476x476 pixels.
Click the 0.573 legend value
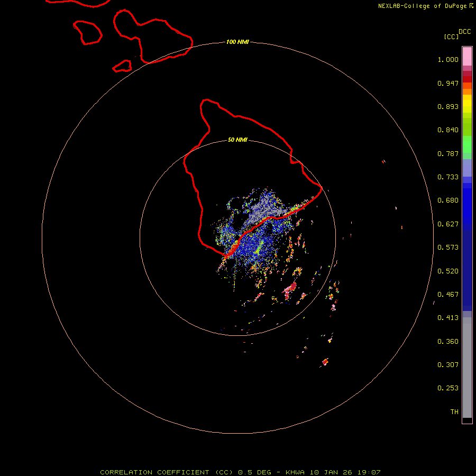point(448,248)
